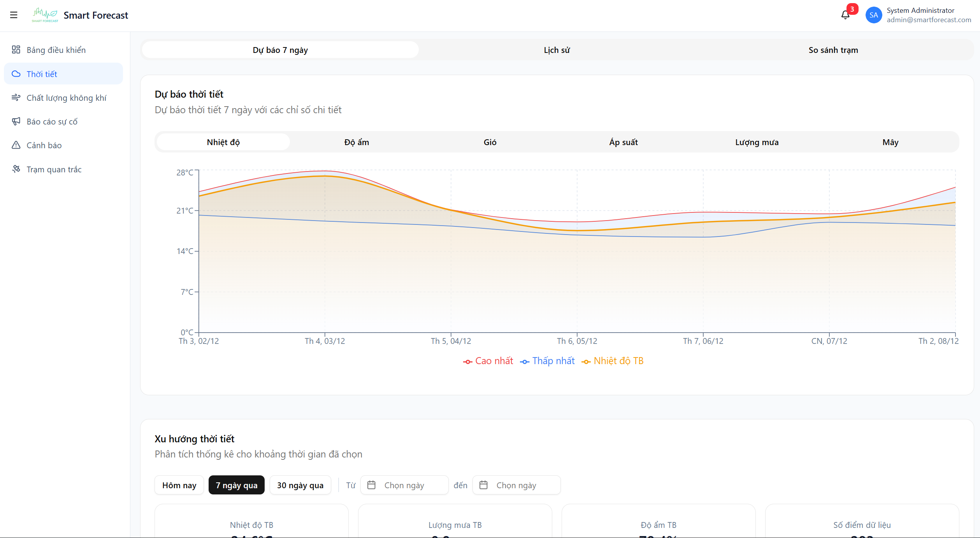Select the warning icon for Cảnh báo
The image size is (980, 538).
16,145
